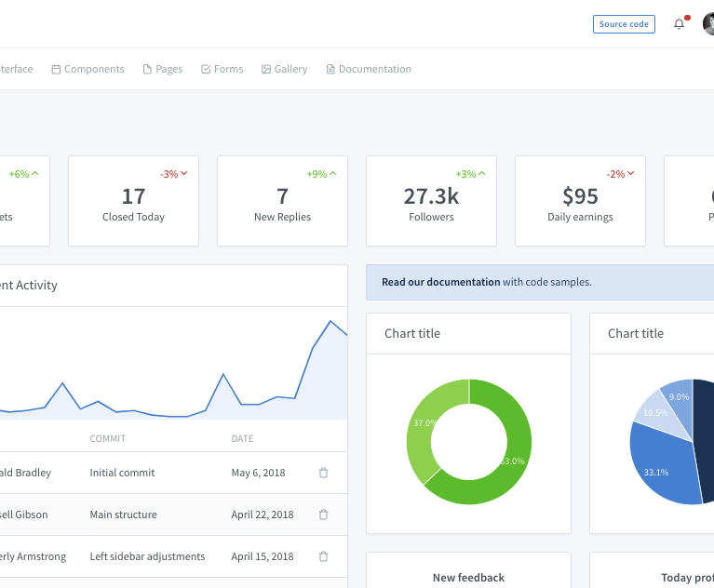The height and width of the screenshot is (588, 714).
Task: Open the Gallery page
Action: [x=284, y=69]
